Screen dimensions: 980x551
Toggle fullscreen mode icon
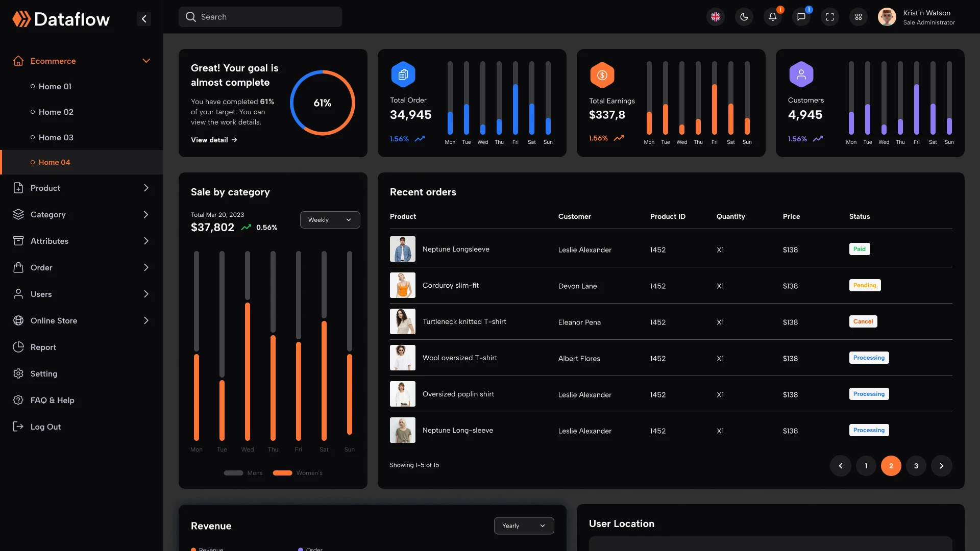[830, 17]
